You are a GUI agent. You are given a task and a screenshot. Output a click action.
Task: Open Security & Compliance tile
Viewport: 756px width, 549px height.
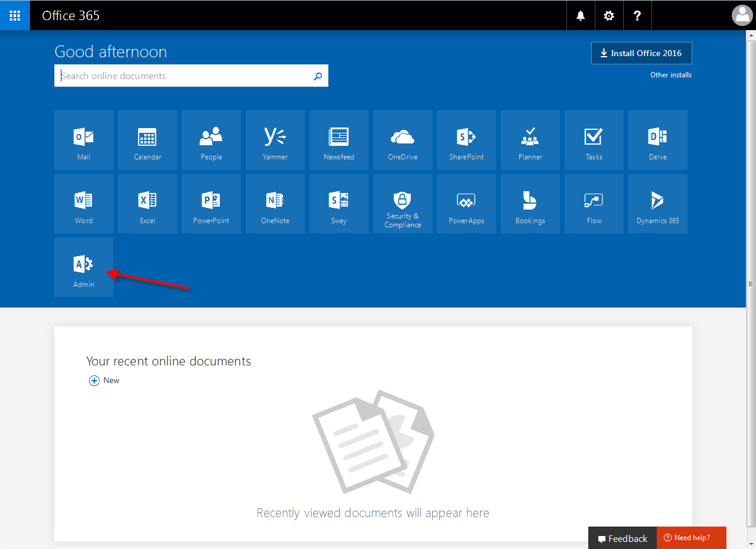tap(403, 204)
